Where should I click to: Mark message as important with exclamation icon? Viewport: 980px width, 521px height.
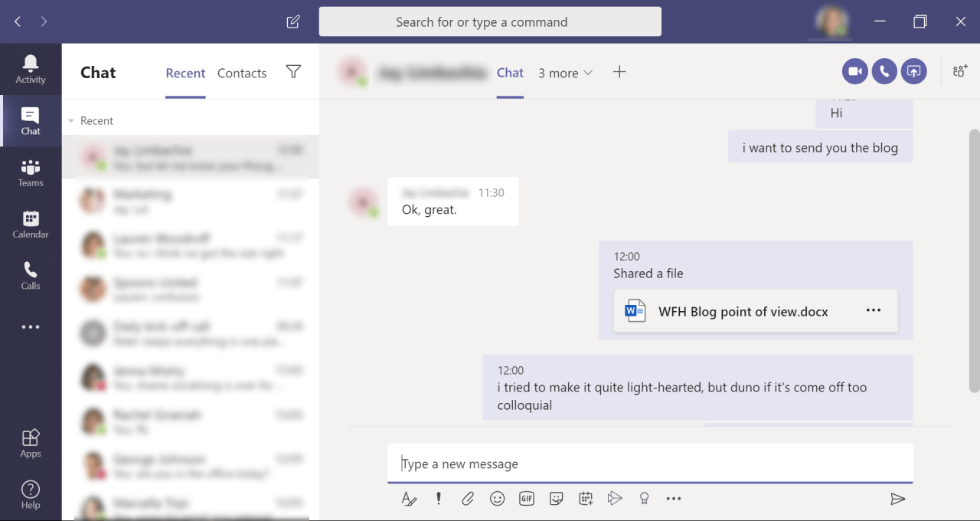439,499
